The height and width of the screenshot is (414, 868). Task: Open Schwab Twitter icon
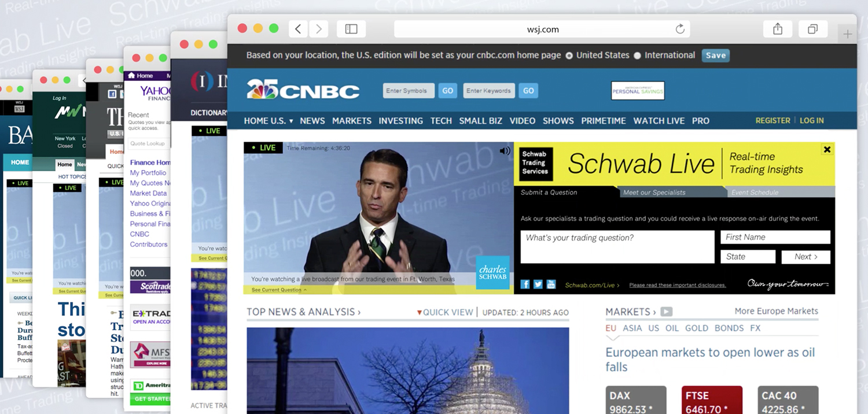[538, 284]
